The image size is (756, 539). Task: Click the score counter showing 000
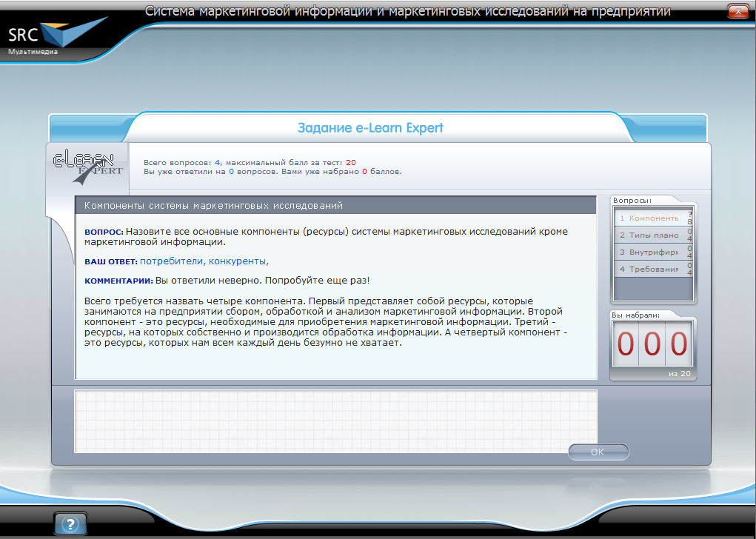pyautogui.click(x=652, y=344)
